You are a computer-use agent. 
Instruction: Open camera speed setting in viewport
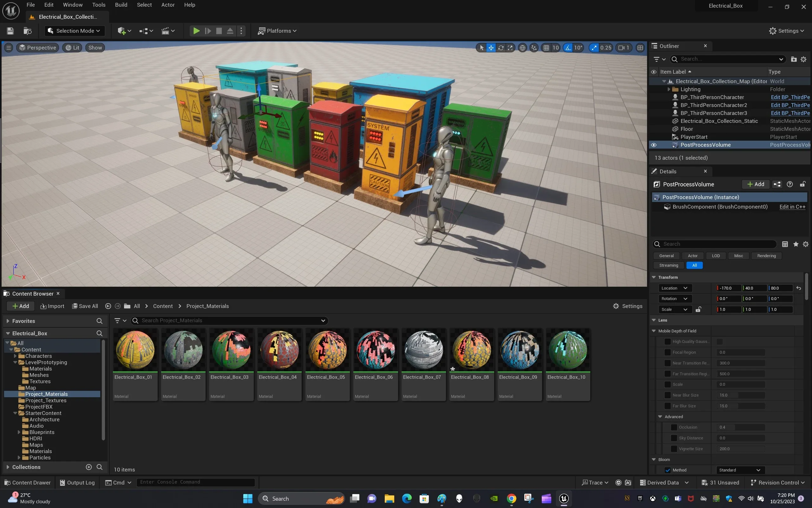point(623,48)
